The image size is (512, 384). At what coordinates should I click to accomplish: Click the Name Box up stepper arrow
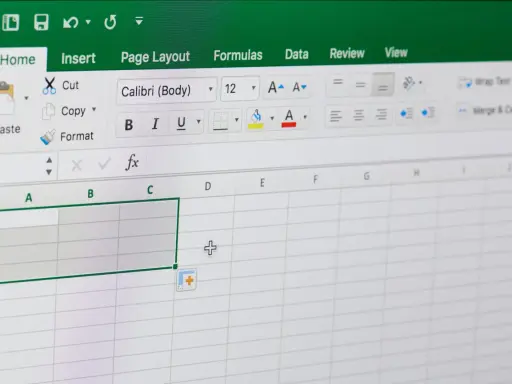pos(49,160)
